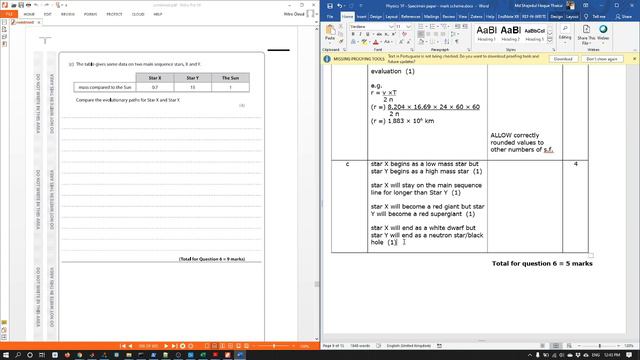Click the word count in Word status bar

point(360,346)
